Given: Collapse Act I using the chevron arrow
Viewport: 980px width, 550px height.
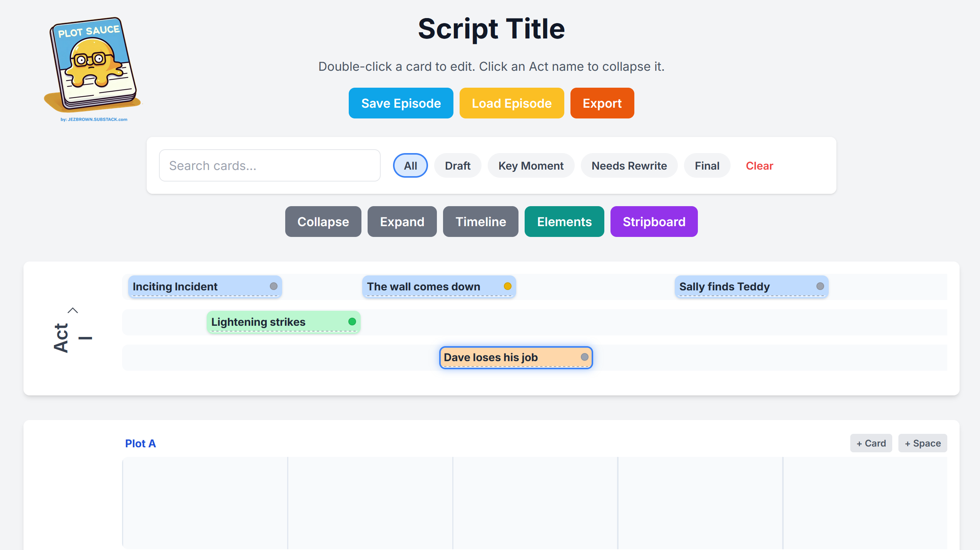Looking at the screenshot, I should click(x=73, y=310).
